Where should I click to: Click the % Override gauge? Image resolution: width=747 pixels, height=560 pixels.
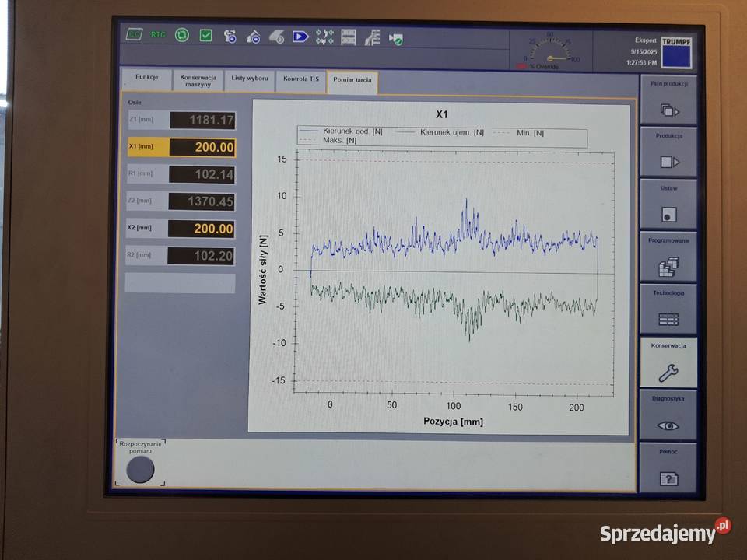click(x=549, y=51)
